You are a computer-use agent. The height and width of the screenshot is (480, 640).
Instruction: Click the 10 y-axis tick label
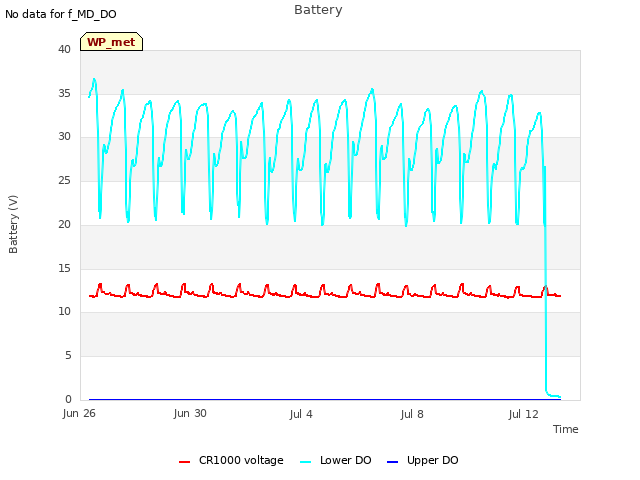tap(64, 311)
